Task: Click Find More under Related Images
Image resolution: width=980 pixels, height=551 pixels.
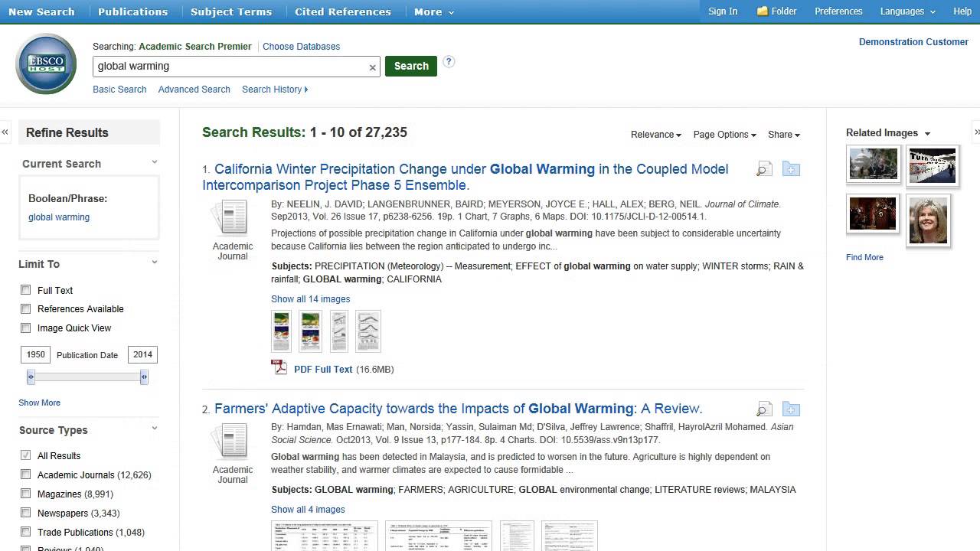Action: [x=864, y=257]
